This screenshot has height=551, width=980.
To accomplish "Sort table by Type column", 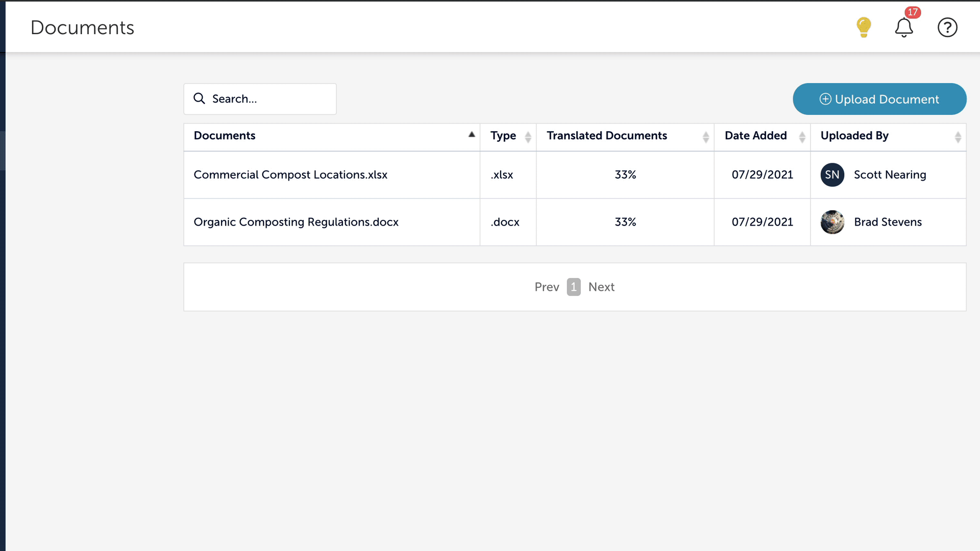I will click(x=528, y=137).
